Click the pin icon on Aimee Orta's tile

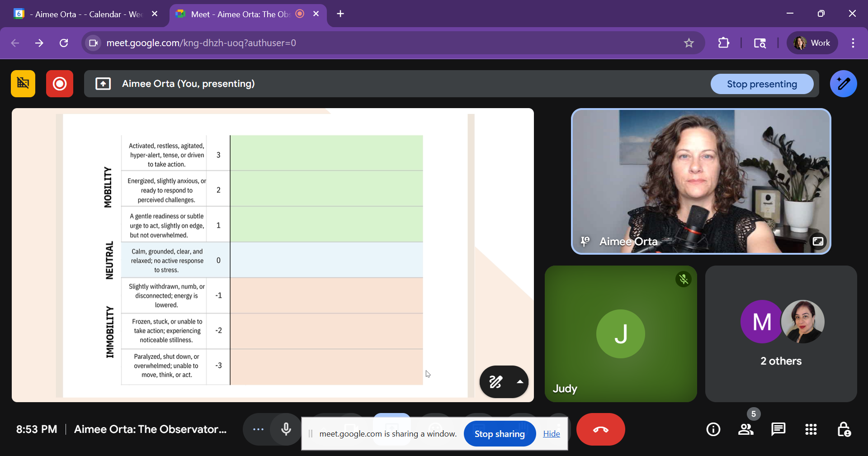(x=585, y=242)
